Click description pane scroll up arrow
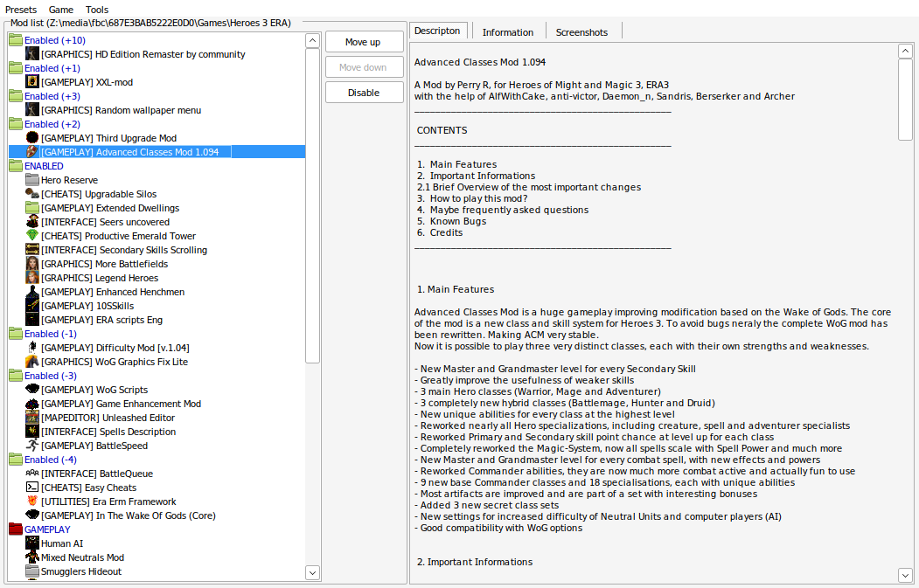 tap(905, 51)
